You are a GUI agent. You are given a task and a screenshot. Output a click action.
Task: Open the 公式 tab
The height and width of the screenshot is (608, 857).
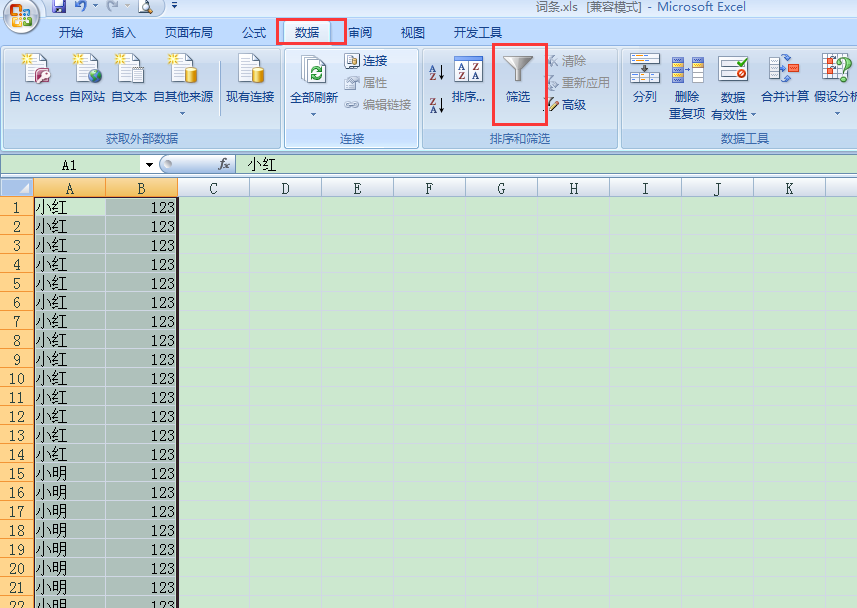click(254, 32)
